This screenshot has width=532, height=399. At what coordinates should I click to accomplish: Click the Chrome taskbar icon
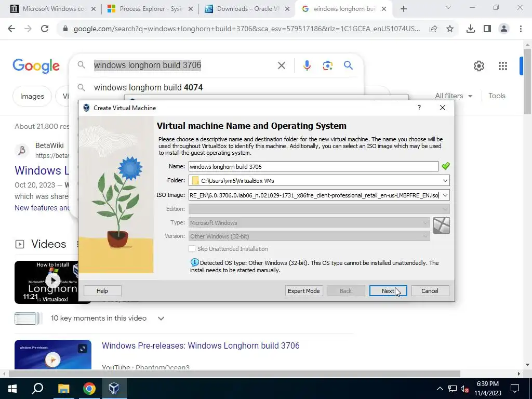coord(89,389)
